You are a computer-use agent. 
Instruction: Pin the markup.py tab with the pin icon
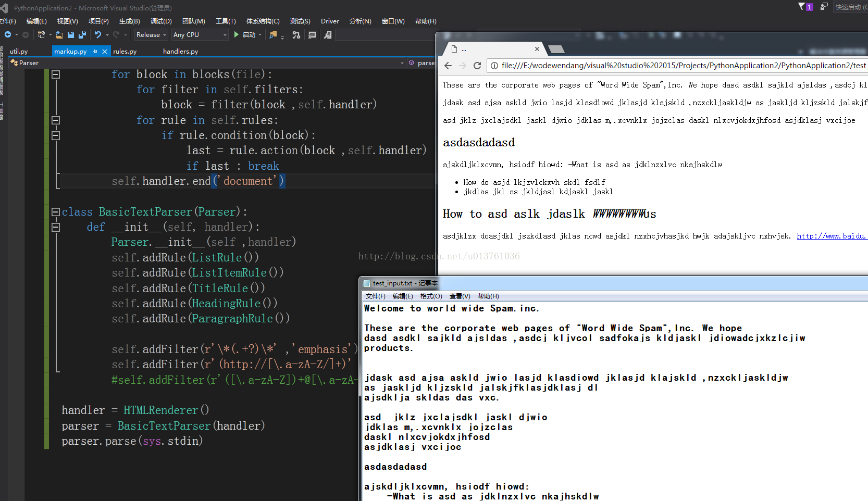pos(95,51)
